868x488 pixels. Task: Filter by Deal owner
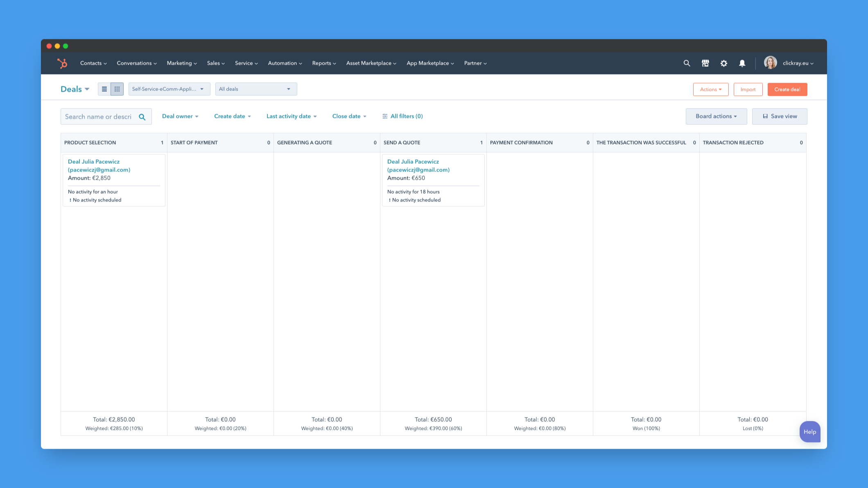click(x=180, y=116)
